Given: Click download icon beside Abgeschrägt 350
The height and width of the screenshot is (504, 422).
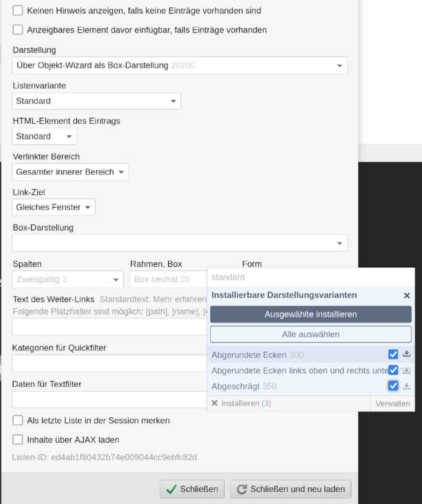Looking at the screenshot, I should coord(406,386).
